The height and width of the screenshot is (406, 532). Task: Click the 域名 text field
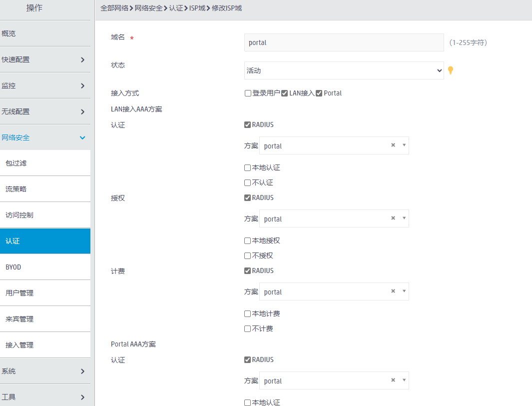pos(344,42)
